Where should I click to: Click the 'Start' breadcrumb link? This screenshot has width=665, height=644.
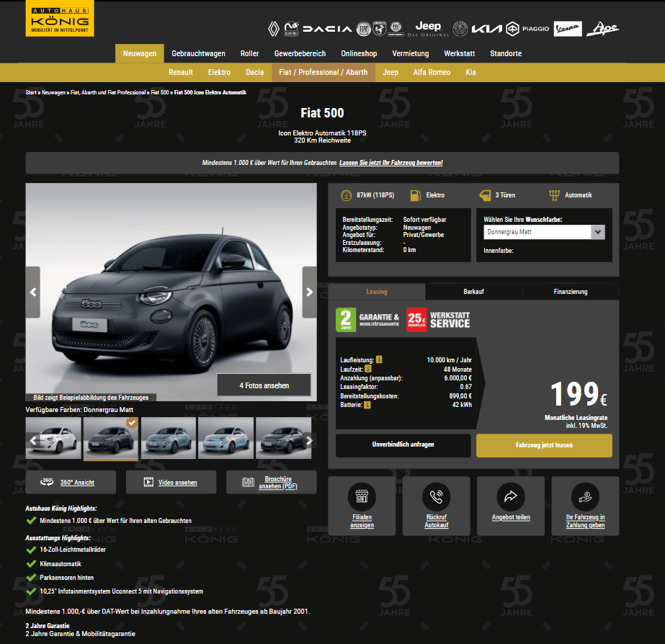pyautogui.click(x=31, y=92)
